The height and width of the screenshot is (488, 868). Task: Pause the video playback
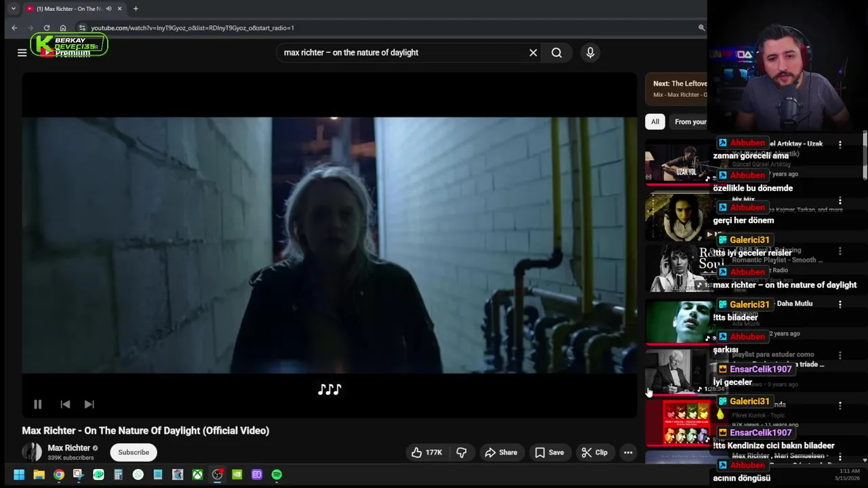[37, 404]
